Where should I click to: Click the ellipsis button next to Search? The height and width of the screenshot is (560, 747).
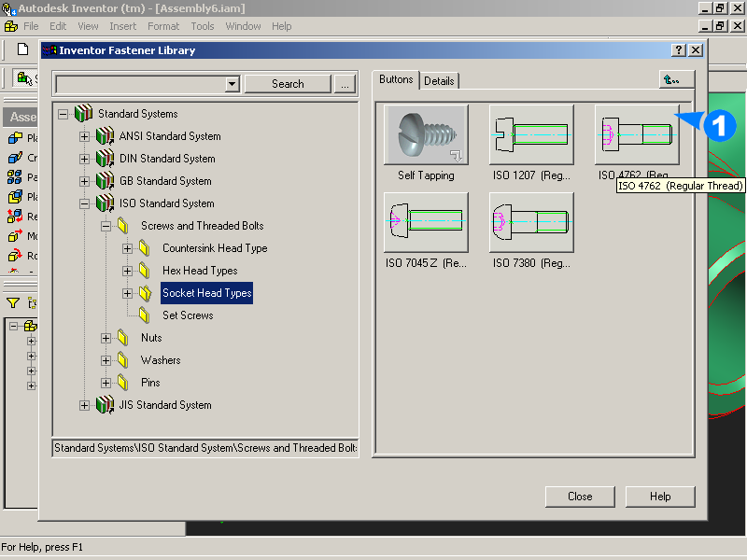pos(345,84)
